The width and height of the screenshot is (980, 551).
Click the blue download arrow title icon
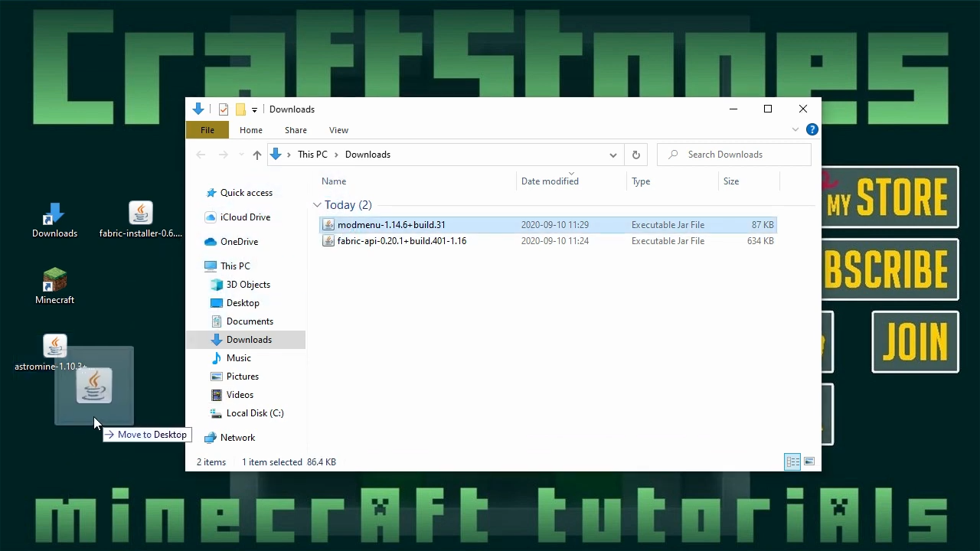click(x=198, y=109)
